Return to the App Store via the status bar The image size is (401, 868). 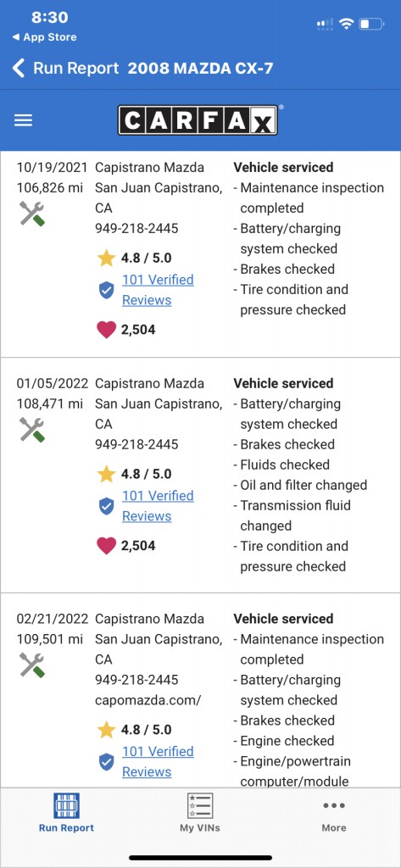(44, 37)
